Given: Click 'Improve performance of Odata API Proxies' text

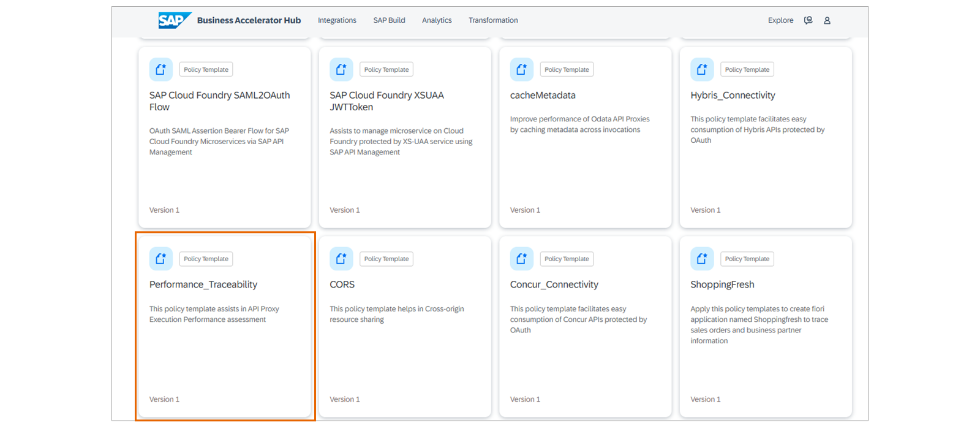Looking at the screenshot, I should coord(579,124).
